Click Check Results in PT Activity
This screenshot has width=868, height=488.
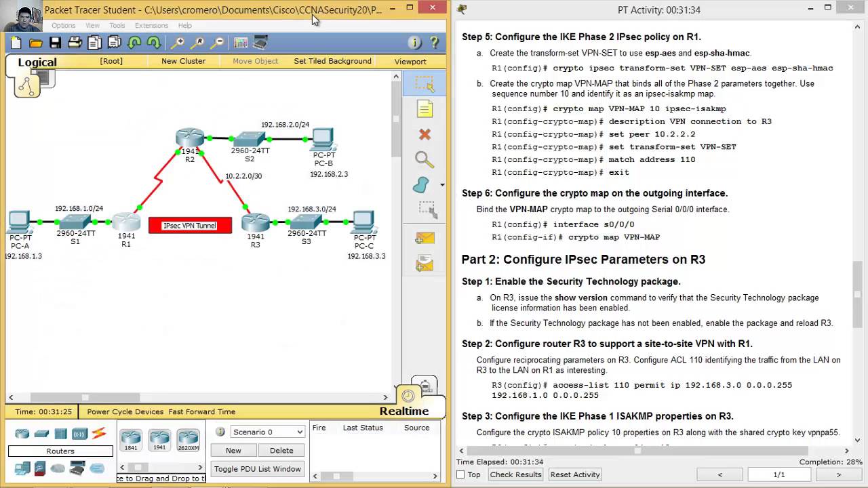point(515,474)
